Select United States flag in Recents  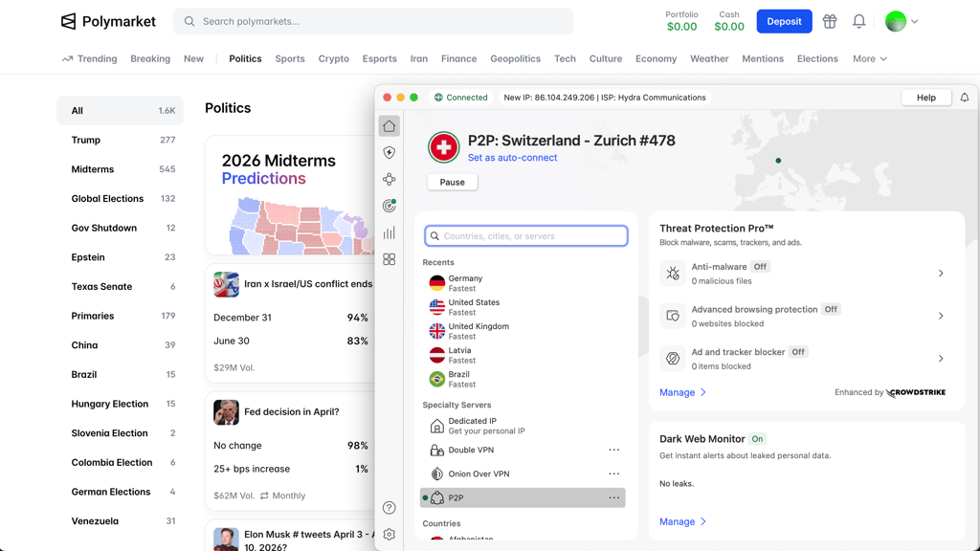point(436,307)
